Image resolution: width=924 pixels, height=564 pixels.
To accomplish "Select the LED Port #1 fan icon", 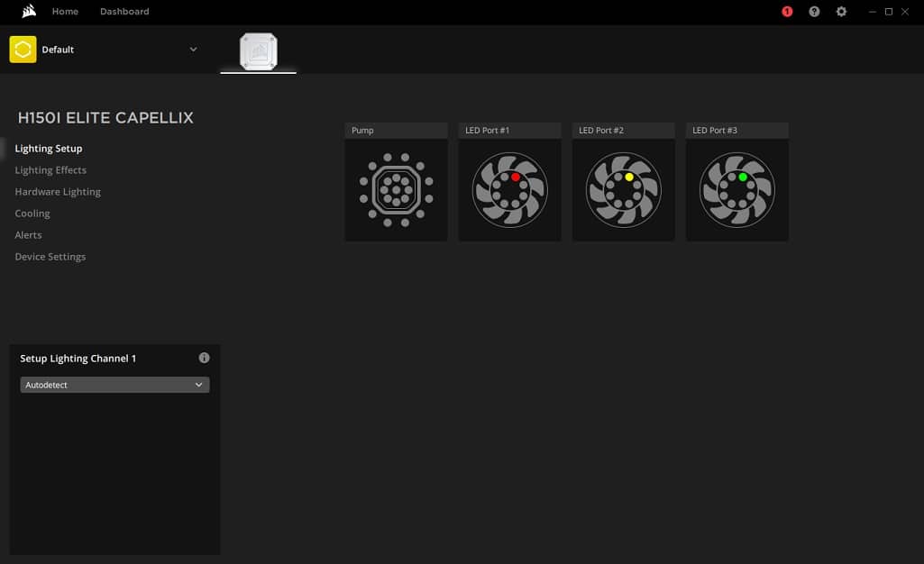I will (509, 190).
